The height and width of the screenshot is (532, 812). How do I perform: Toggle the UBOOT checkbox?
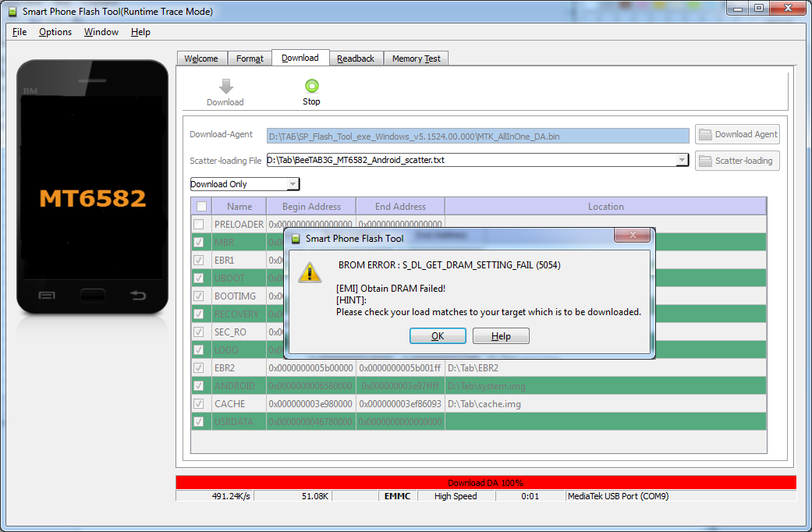click(198, 278)
